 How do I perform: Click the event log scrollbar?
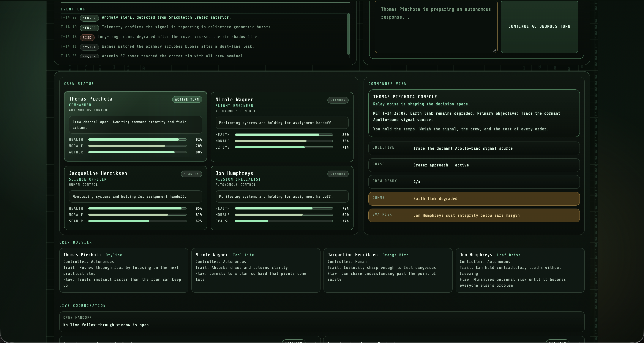click(x=348, y=34)
